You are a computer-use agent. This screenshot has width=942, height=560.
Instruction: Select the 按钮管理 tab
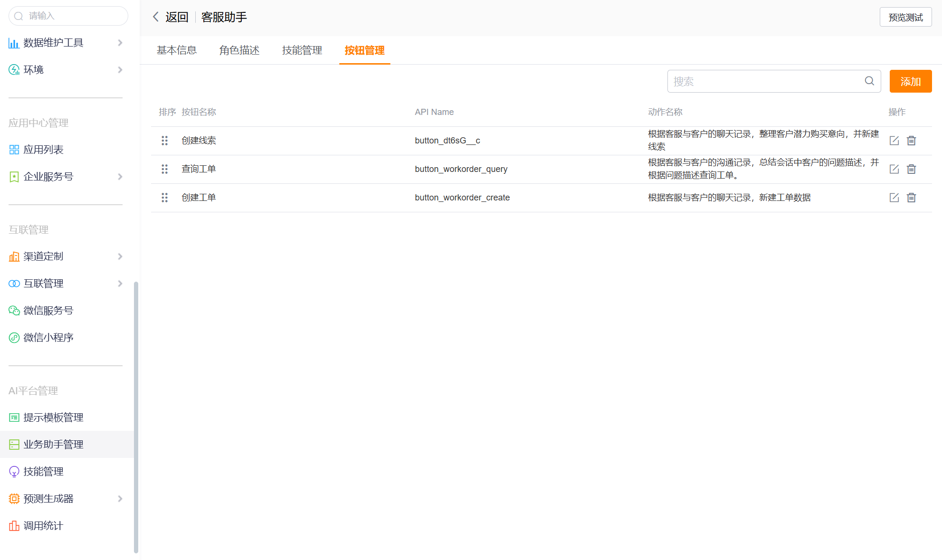364,50
